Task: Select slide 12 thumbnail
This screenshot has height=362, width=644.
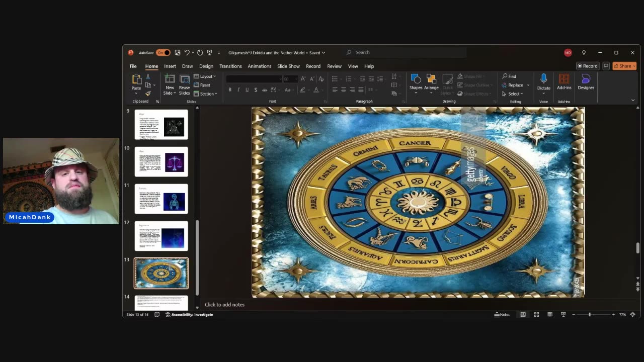Action: pos(161,236)
